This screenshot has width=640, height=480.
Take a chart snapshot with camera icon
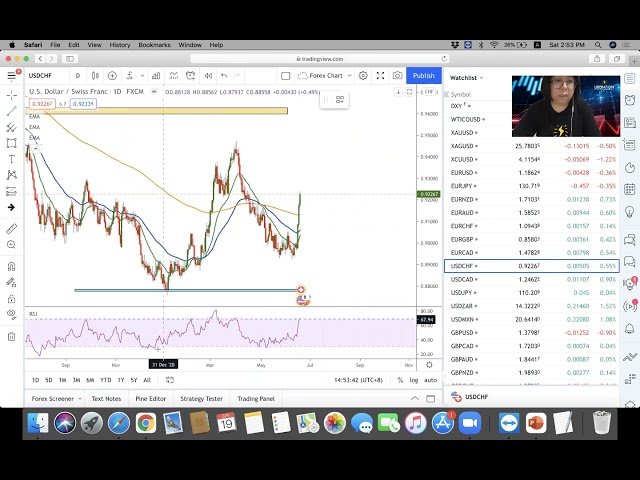398,76
